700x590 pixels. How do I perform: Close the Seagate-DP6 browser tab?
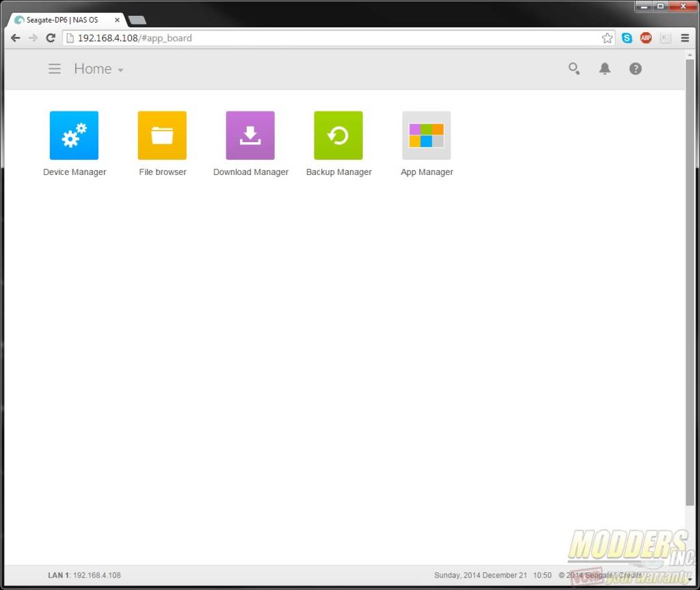coord(117,20)
